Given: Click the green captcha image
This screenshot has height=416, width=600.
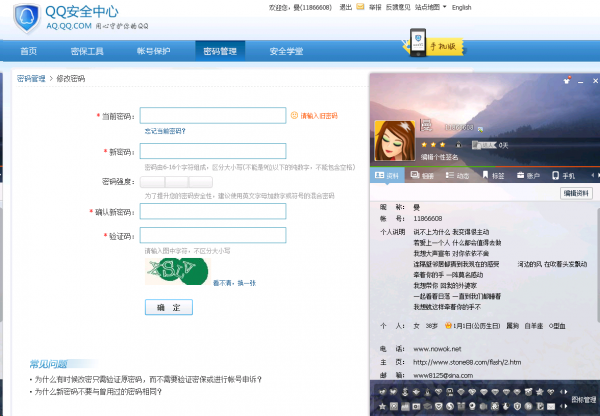Looking at the screenshot, I should (x=178, y=271).
